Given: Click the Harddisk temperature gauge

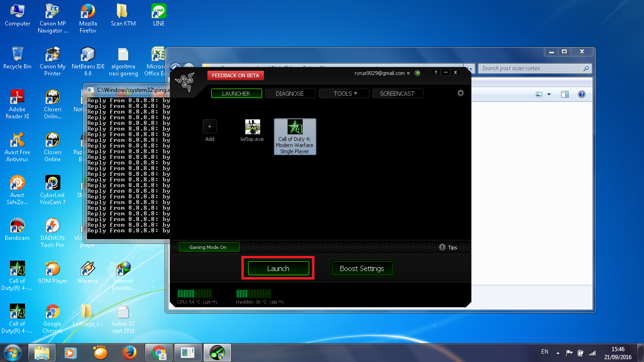Looking at the screenshot, I should [253, 294].
